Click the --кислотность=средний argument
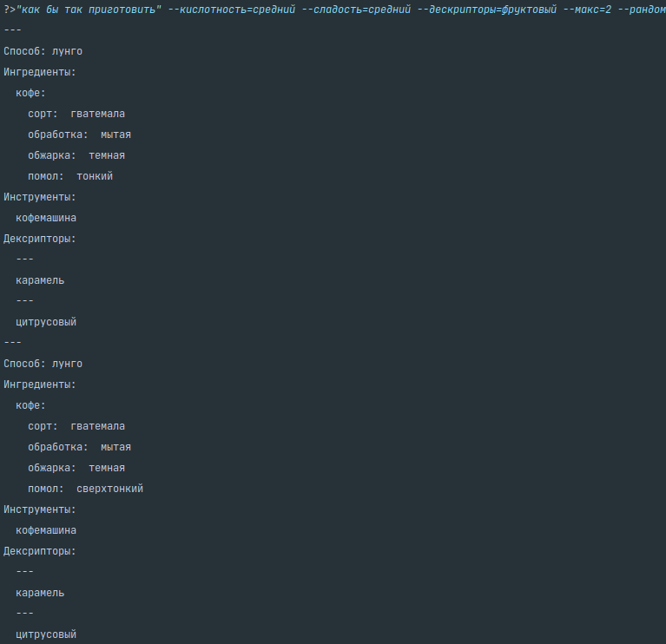This screenshot has width=666, height=644. click(232, 10)
